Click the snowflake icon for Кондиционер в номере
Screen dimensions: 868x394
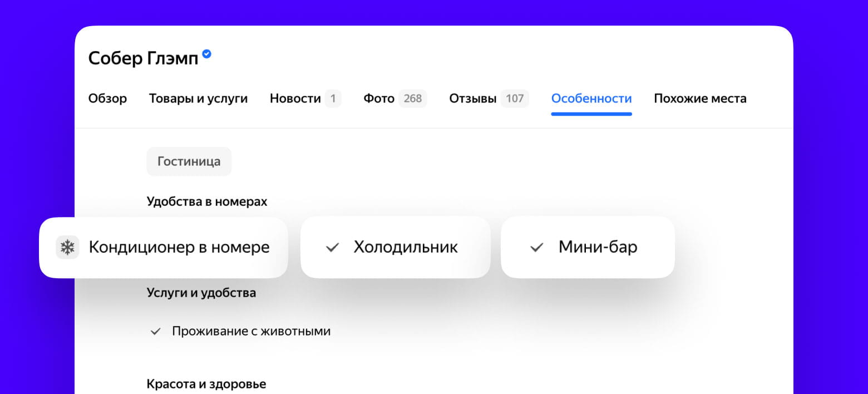67,247
